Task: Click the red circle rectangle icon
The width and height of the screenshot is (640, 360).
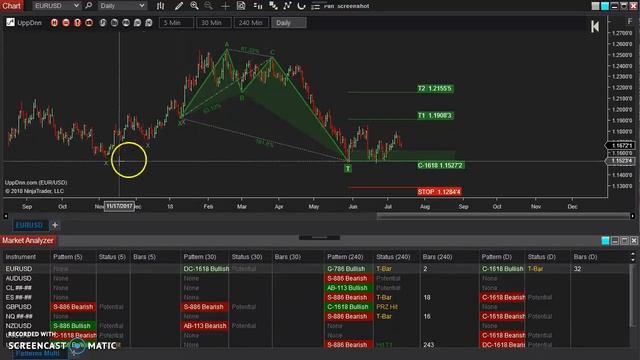Action: (x=89, y=23)
